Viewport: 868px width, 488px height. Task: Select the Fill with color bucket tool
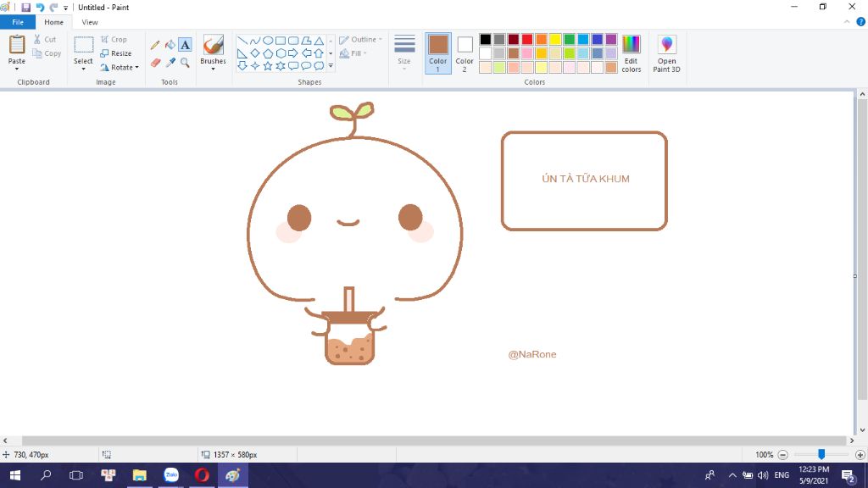pyautogui.click(x=170, y=45)
